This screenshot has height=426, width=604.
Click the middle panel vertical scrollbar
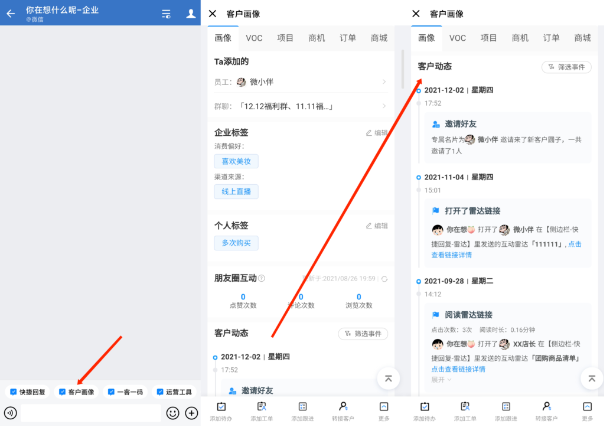403,69
